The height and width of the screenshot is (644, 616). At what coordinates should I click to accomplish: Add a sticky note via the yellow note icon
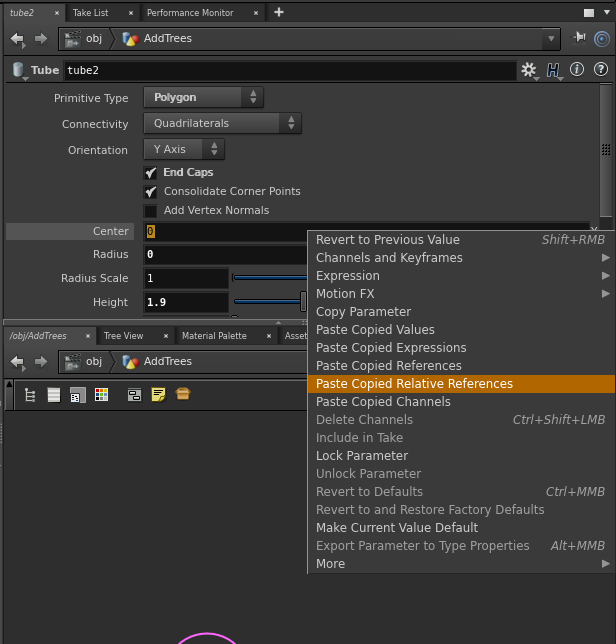pyautogui.click(x=159, y=395)
